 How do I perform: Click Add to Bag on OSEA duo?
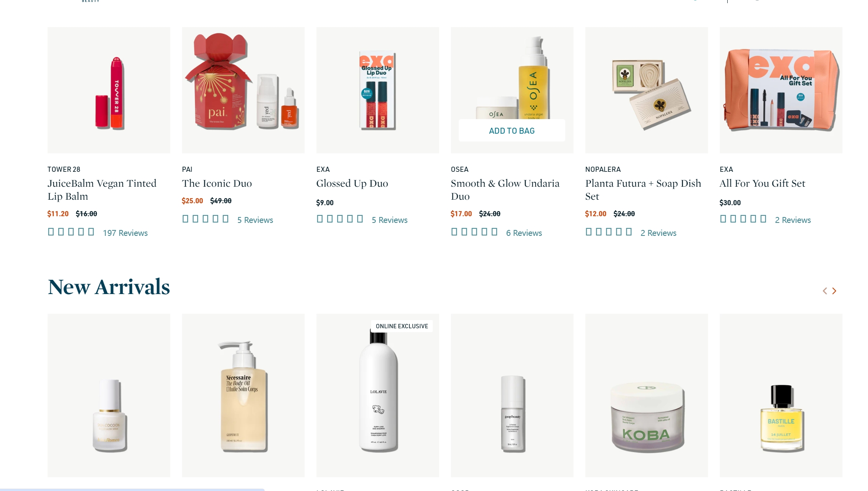(x=512, y=131)
